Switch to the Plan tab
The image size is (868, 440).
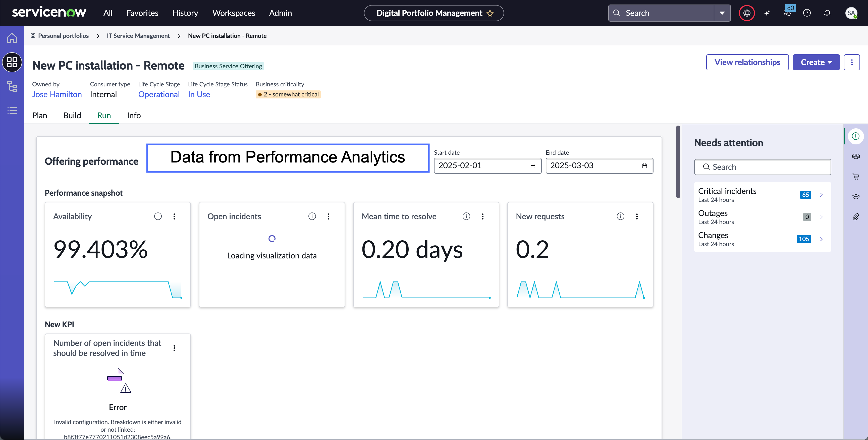(x=39, y=116)
